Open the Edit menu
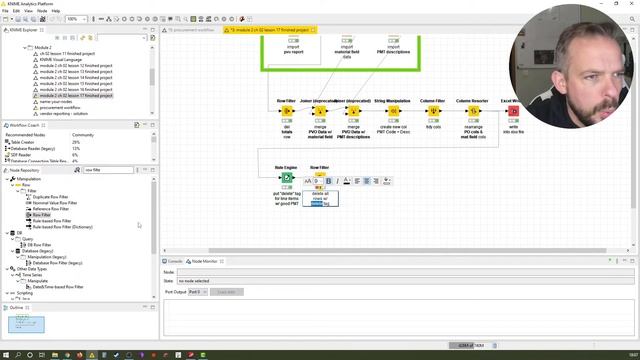Screen dimensions: 640x360 (x=16, y=11)
